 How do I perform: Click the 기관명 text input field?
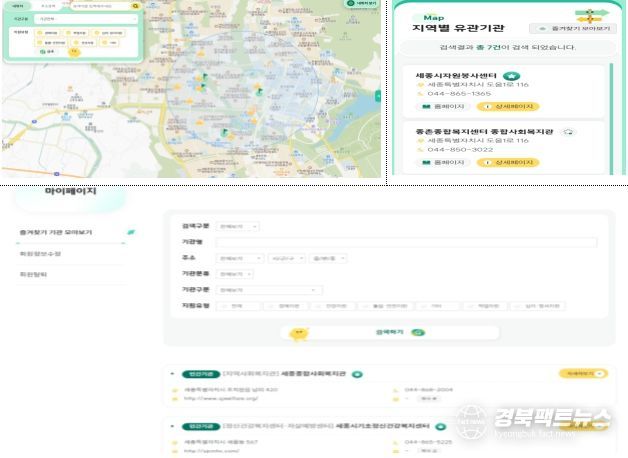coord(406,242)
